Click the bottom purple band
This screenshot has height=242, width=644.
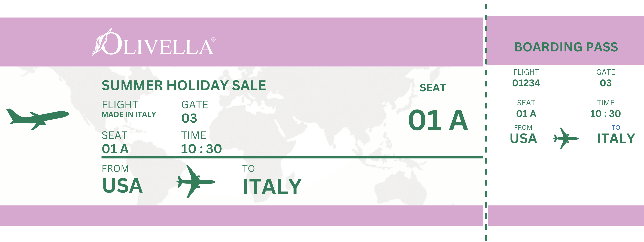242,216
